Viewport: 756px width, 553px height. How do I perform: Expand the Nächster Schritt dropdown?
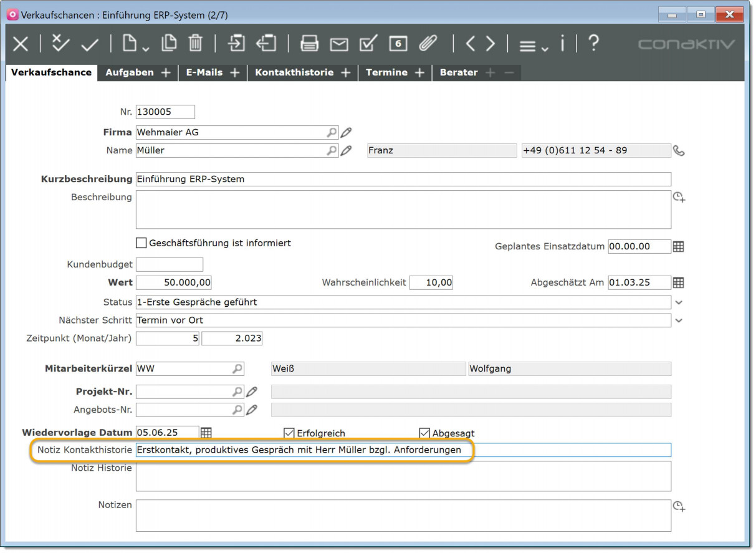[x=679, y=320]
